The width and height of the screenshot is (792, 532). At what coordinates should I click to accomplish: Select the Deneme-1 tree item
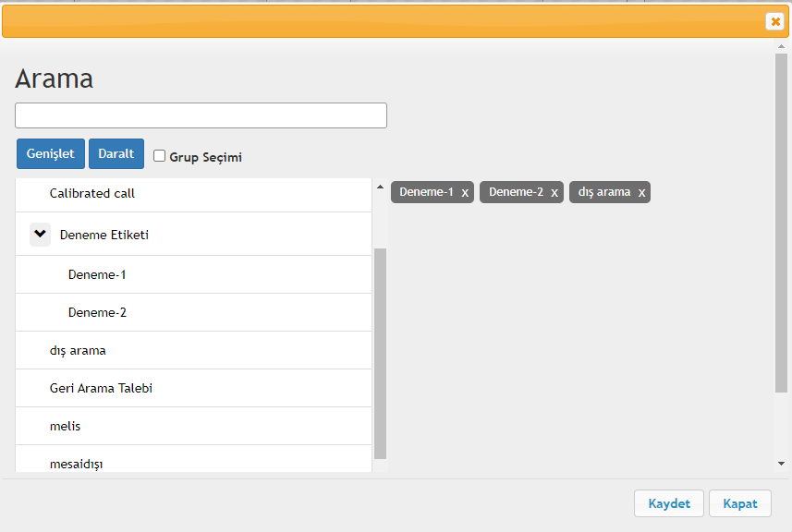tap(193, 274)
